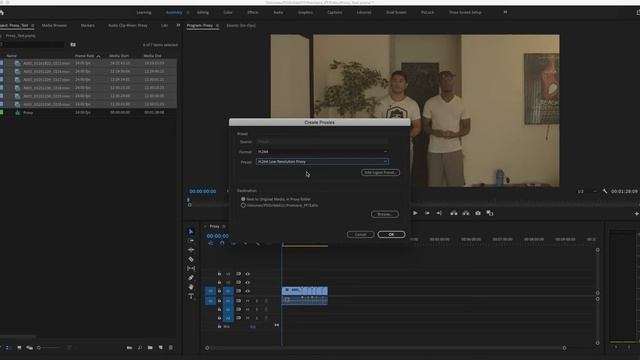
Task: Select the Track Select Forward tool
Action: (x=191, y=240)
